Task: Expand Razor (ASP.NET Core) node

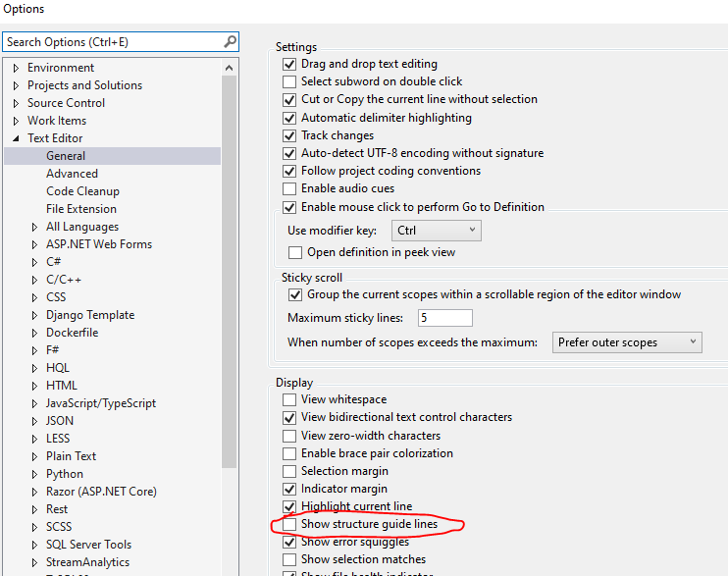Action: pos(34,492)
